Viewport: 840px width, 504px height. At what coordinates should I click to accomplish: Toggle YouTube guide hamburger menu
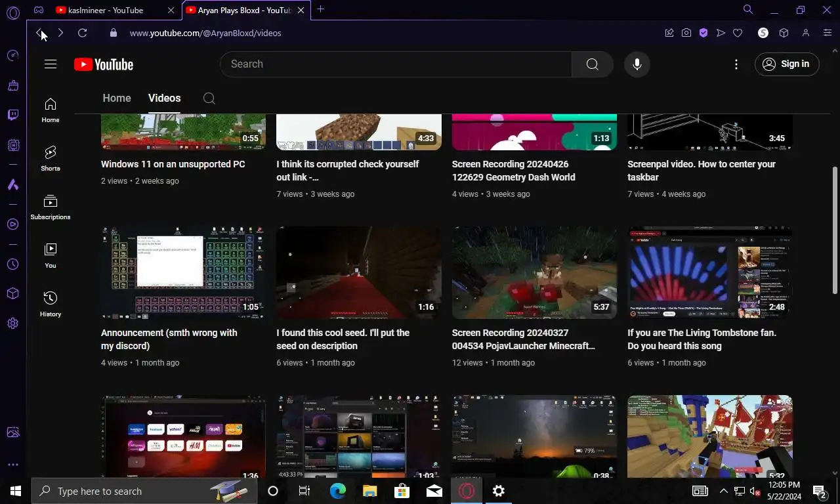pyautogui.click(x=51, y=64)
